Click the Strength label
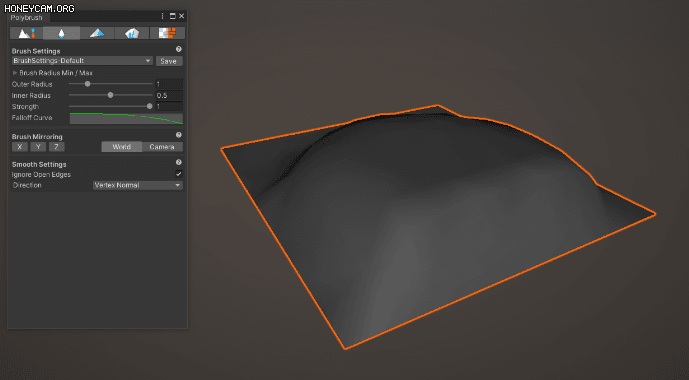The image size is (689, 380). point(25,107)
